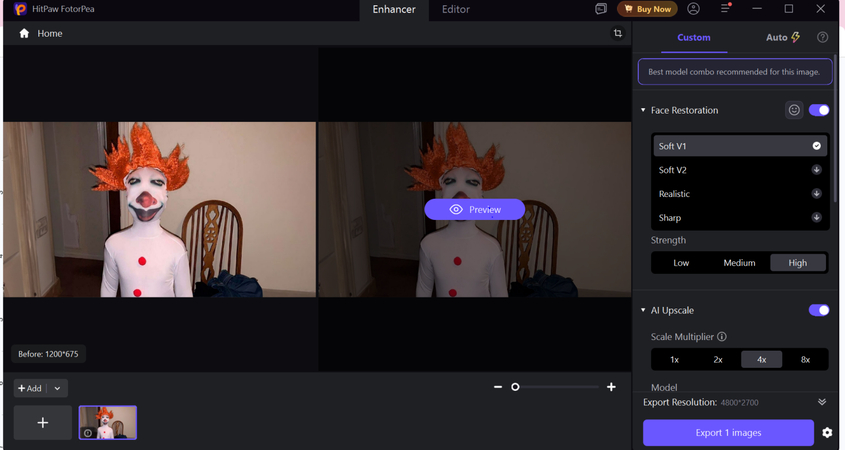Open the user account icon
The width and height of the screenshot is (845, 450).
[x=694, y=9]
